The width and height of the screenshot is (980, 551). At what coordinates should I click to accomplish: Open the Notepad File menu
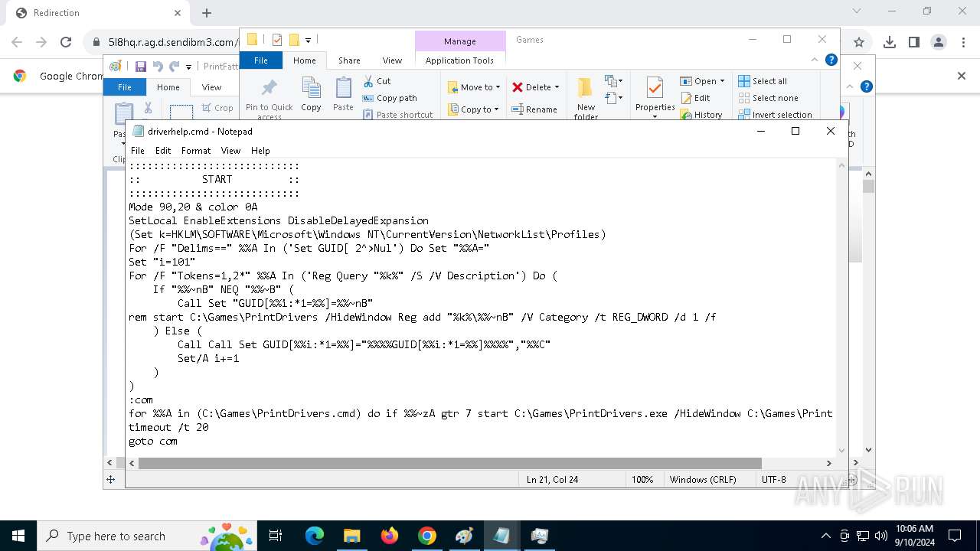tap(137, 151)
